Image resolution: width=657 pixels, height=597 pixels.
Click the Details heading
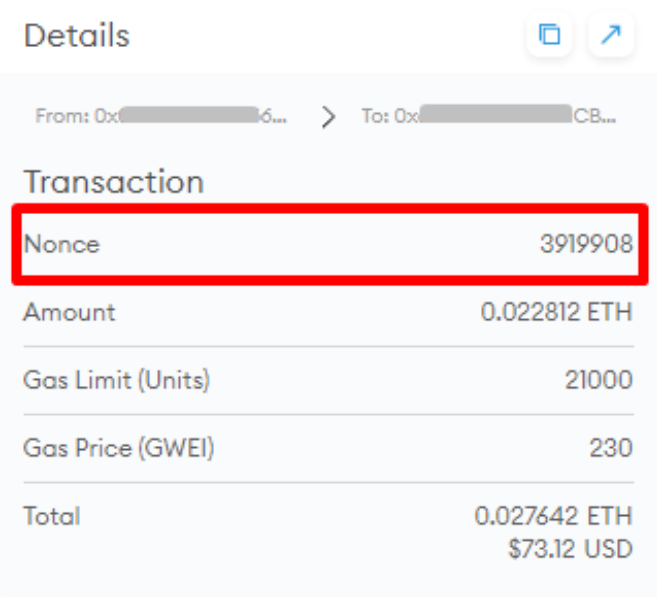pos(77,36)
